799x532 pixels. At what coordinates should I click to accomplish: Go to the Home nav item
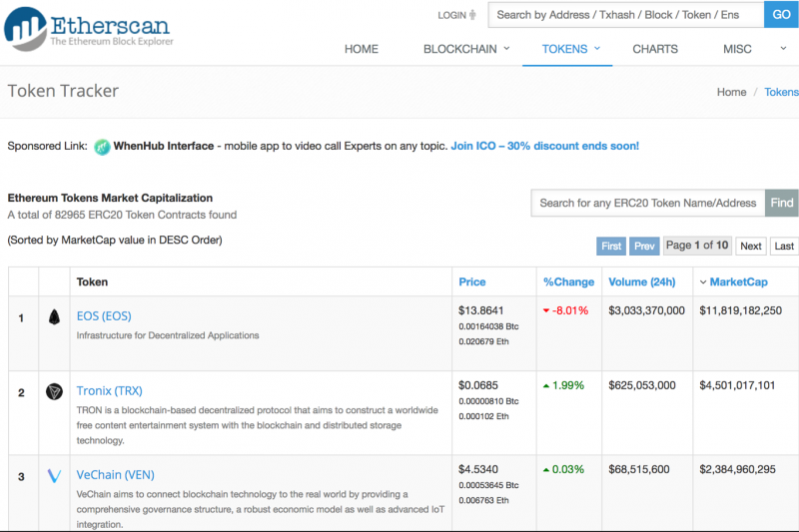click(362, 49)
